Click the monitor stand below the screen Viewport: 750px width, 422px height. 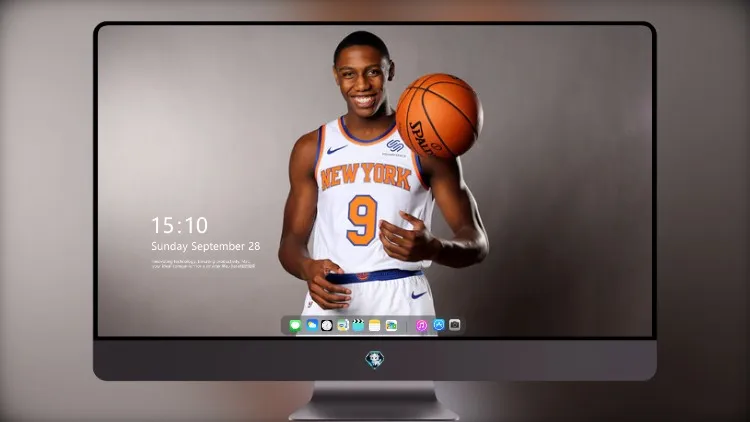click(375, 400)
